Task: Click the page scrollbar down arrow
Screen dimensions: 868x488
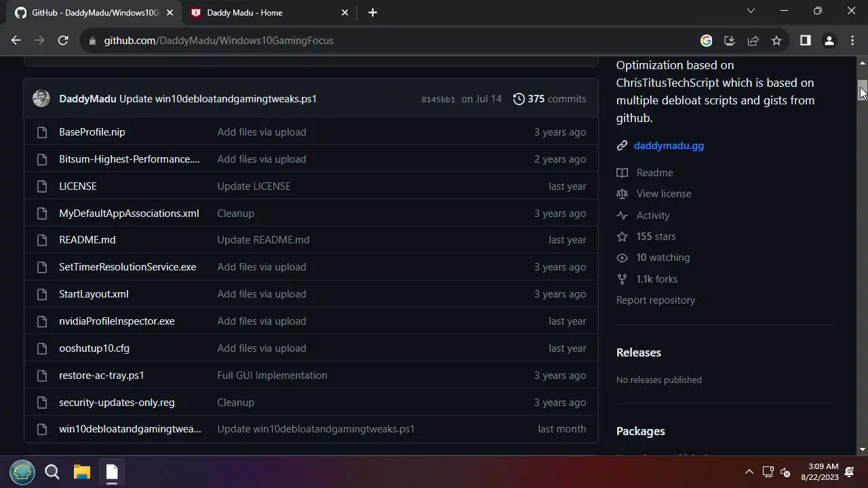Action: point(863,449)
